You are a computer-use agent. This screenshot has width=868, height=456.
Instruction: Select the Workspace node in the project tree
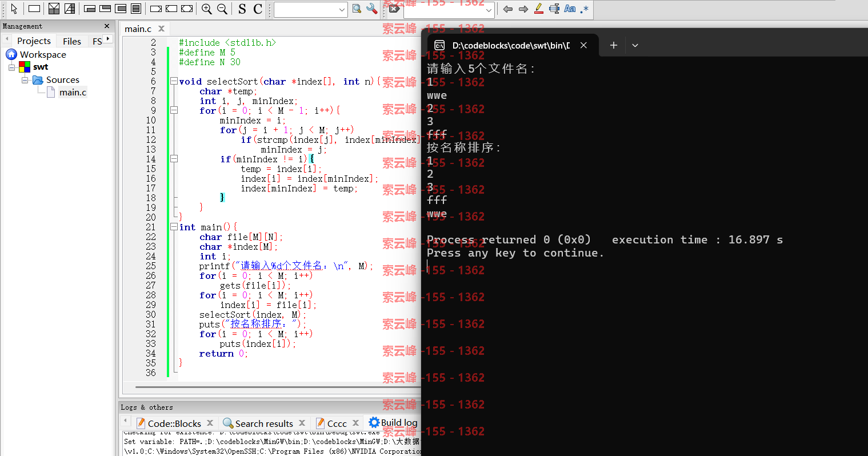point(43,54)
